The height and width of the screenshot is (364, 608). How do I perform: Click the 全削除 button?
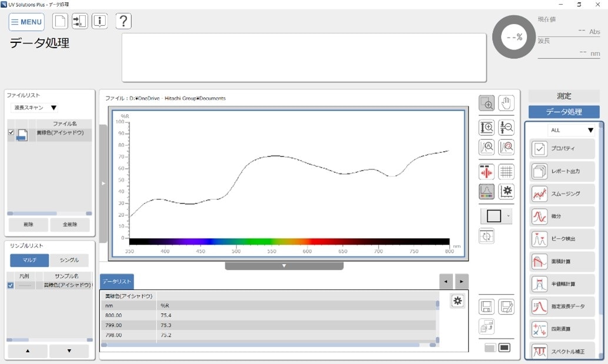pos(69,225)
